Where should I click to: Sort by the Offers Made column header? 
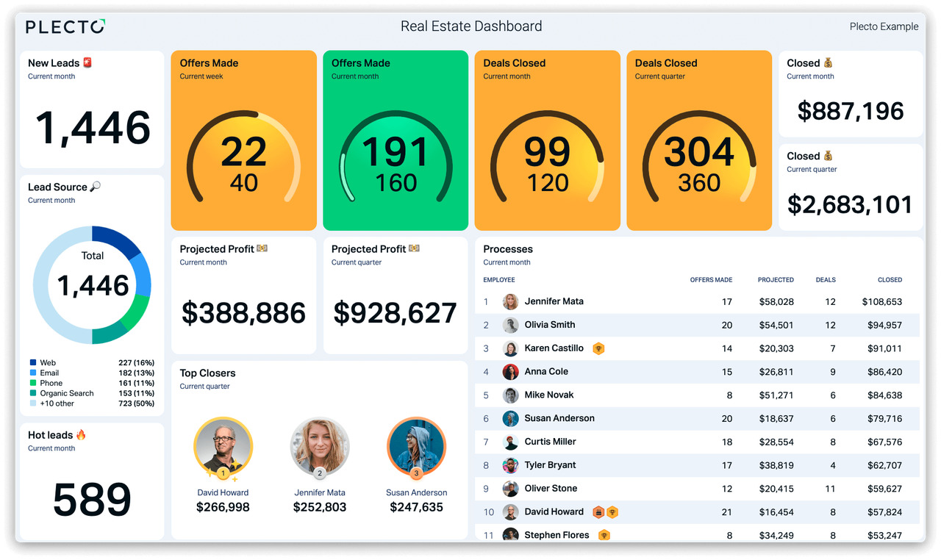click(x=710, y=280)
